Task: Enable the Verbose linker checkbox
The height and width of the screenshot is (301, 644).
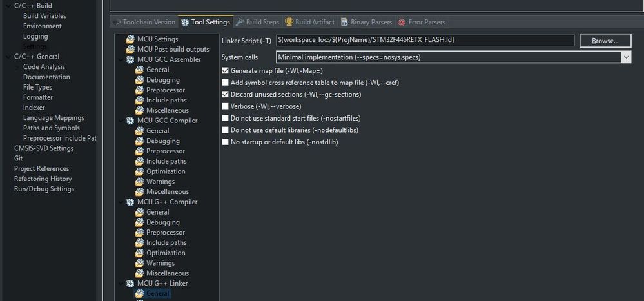Action: coord(225,106)
